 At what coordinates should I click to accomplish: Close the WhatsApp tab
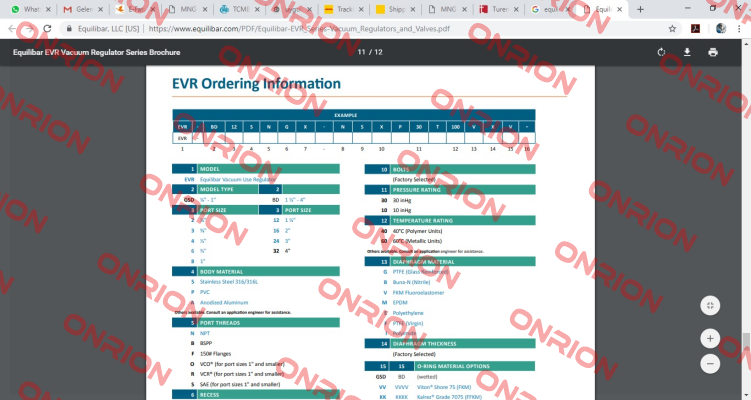tap(48, 9)
